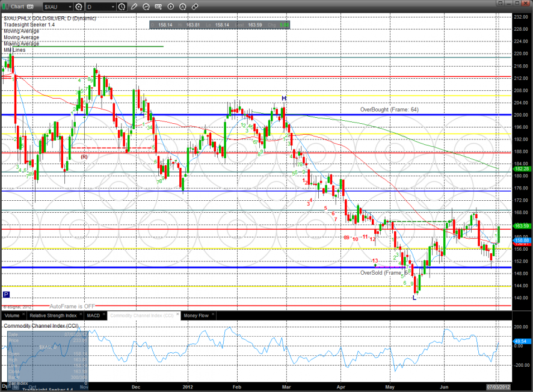Close the Money Flow tab
The image size is (533, 392).
pyautogui.click(x=214, y=315)
